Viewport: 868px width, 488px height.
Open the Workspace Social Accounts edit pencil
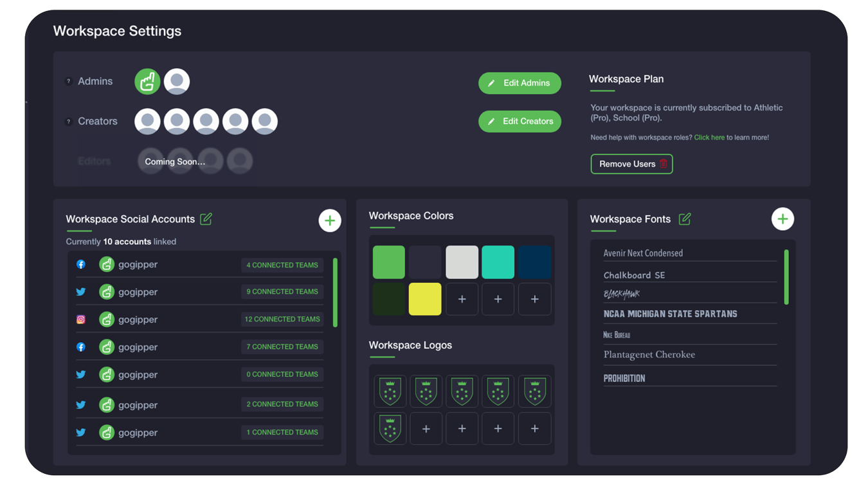click(x=206, y=219)
